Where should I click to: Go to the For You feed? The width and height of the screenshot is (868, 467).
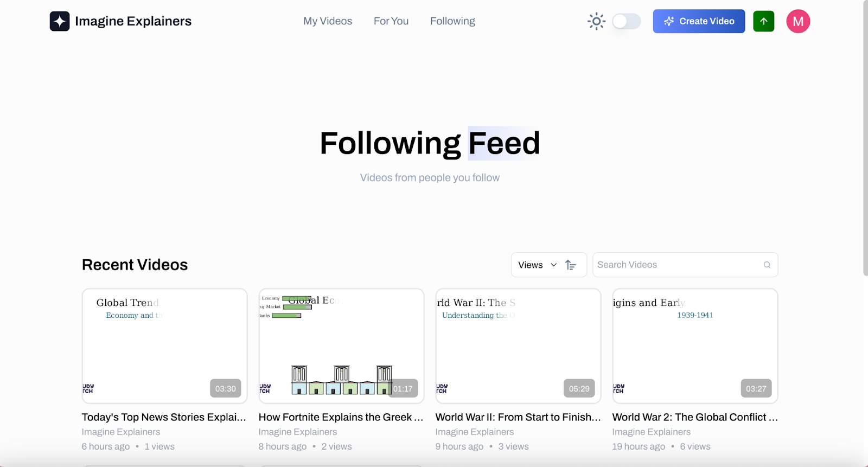click(391, 21)
